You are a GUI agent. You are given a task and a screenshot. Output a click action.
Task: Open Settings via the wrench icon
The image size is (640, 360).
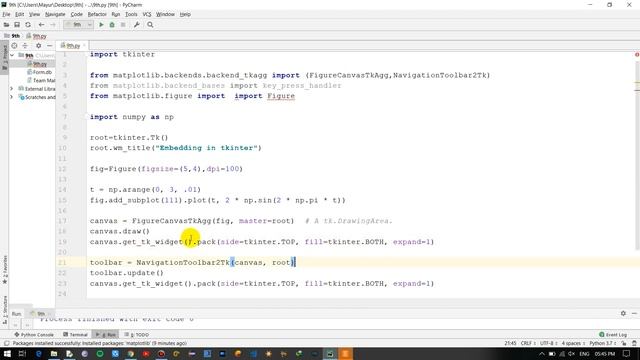tap(137, 25)
